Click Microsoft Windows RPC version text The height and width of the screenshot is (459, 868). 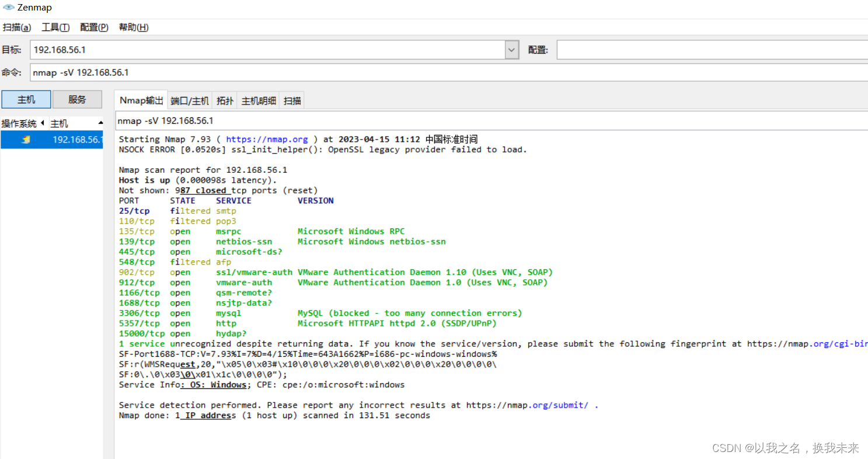tap(351, 231)
